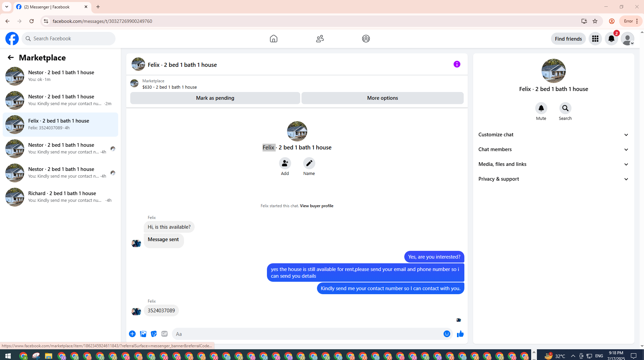Click the Chrome Error button
Image resolution: width=644 pixels, height=360 pixels.
coord(631,21)
